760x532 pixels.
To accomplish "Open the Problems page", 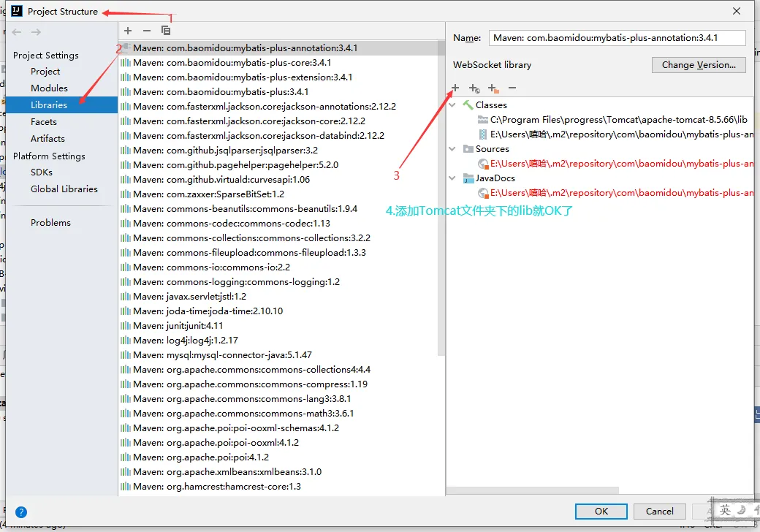I will point(50,222).
